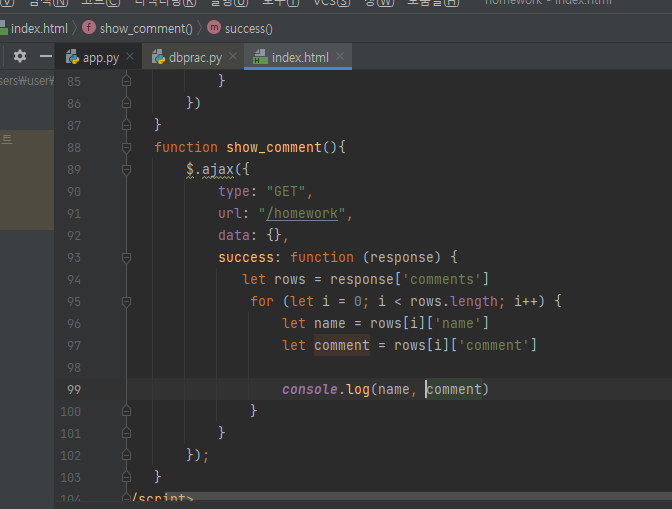Click fold end marker on line 102
Screen dimensions: 672x509
[126, 455]
